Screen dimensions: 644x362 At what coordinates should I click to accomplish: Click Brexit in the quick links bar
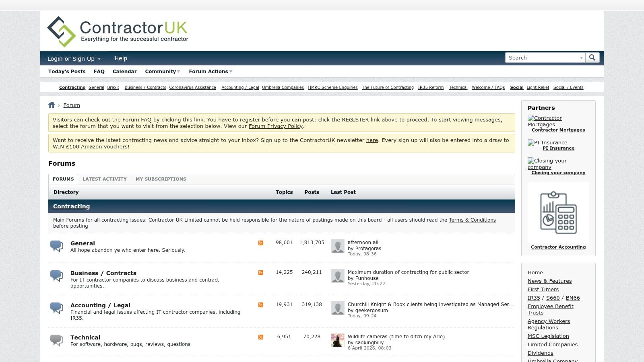113,88
